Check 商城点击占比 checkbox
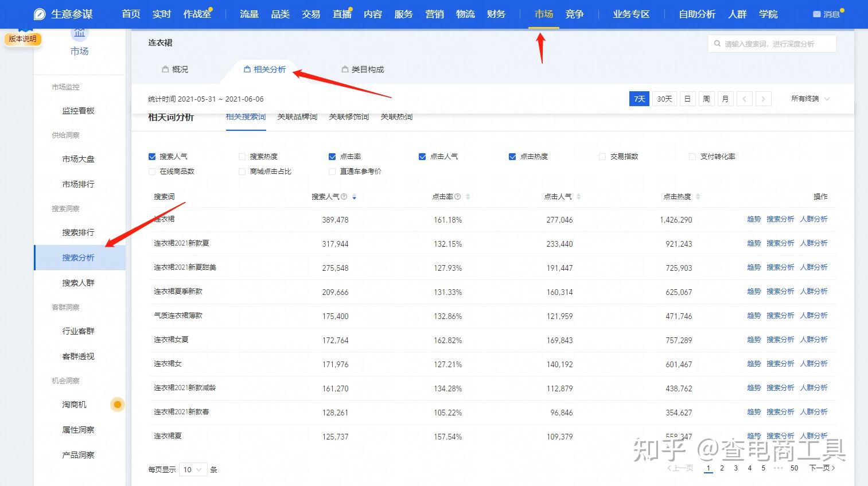Image resolution: width=868 pixels, height=486 pixels. coord(242,171)
